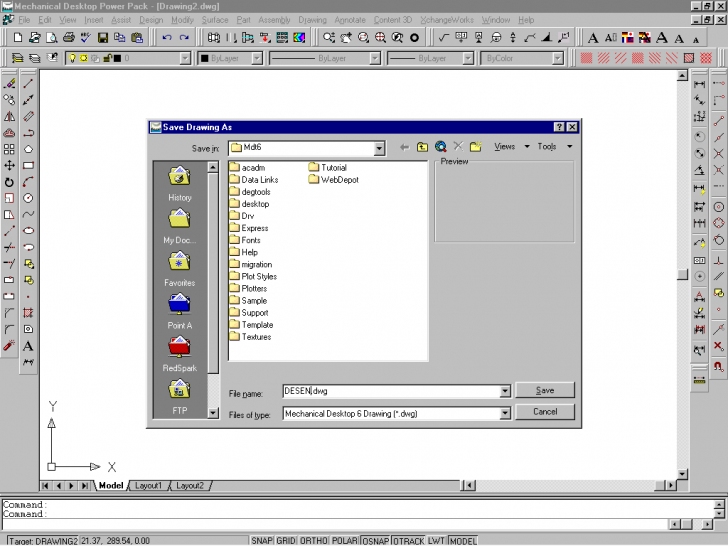Select the Rectangle tool in the draw toolbar
728x546 pixels.
(x=28, y=166)
